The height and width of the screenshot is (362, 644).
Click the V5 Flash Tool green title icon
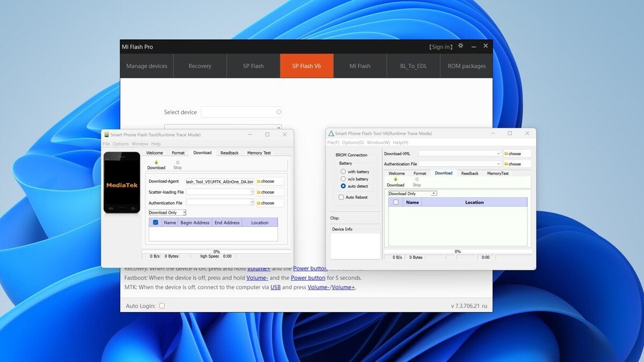click(106, 135)
